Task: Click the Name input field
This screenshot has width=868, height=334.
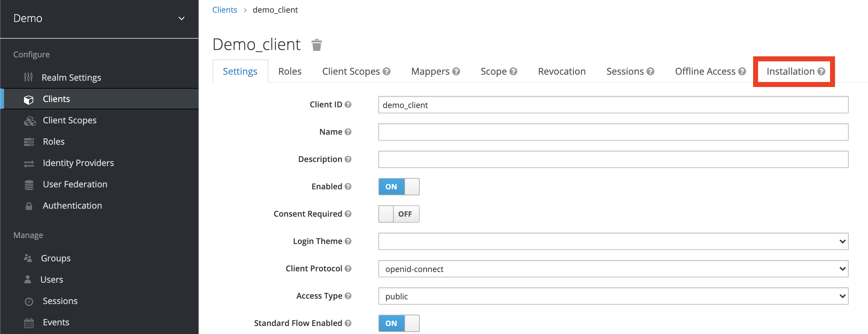Action: click(613, 132)
